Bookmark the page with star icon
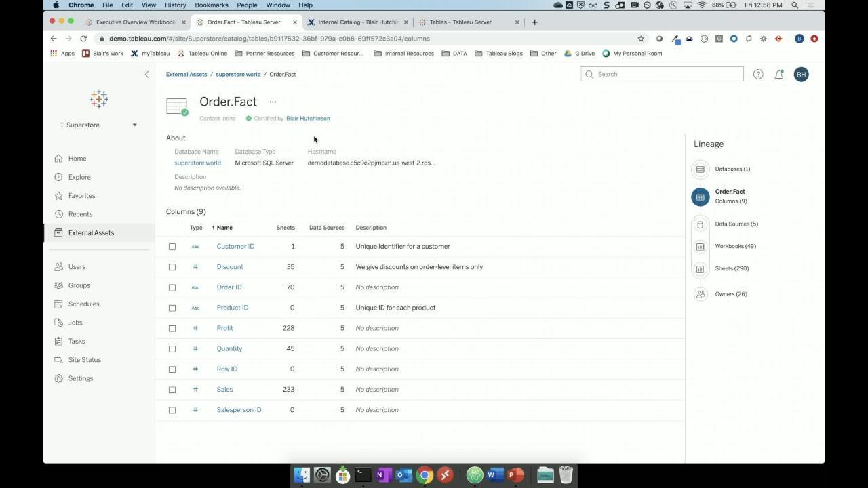This screenshot has width=868, height=488. coord(640,39)
